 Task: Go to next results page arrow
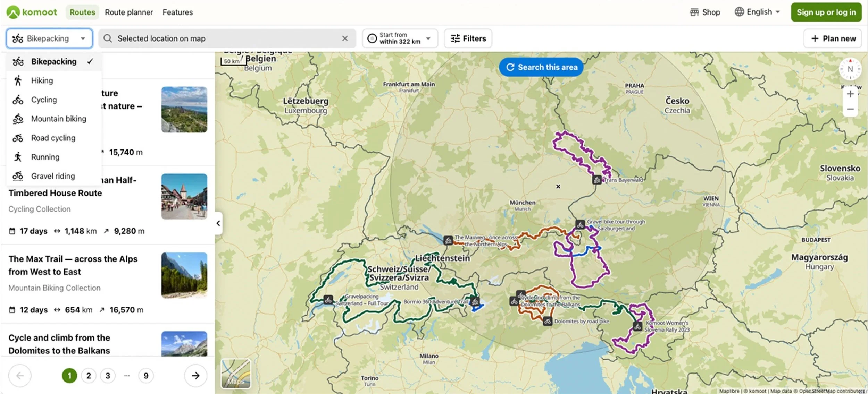coord(195,376)
